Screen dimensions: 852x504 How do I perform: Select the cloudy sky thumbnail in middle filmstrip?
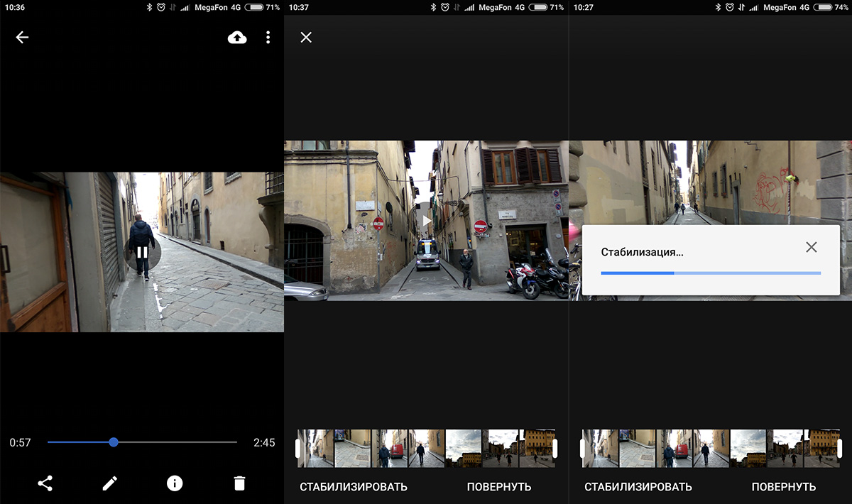[463, 449]
